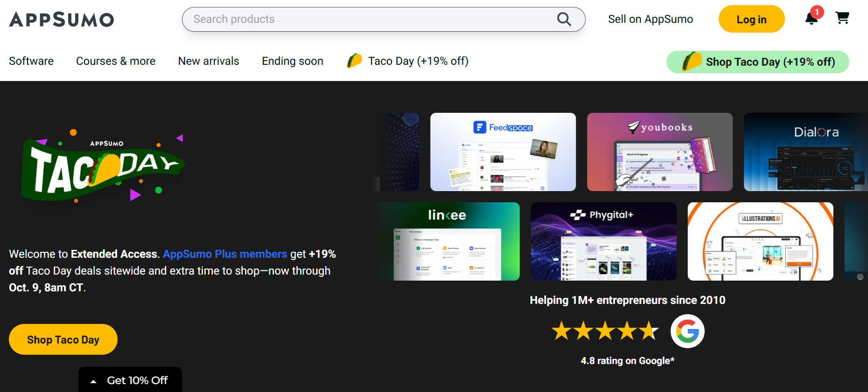Go to New arrivals
Screen dimensions: 868x392
(209, 61)
